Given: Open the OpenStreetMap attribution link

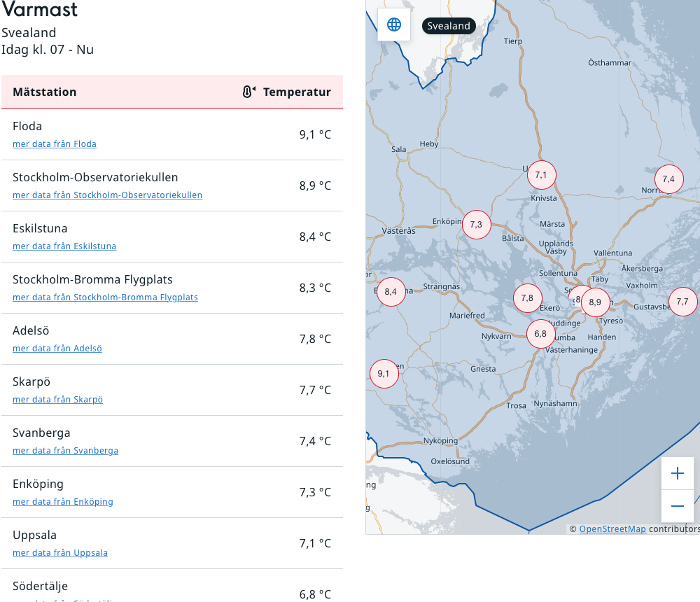Looking at the screenshot, I should pyautogui.click(x=612, y=529).
